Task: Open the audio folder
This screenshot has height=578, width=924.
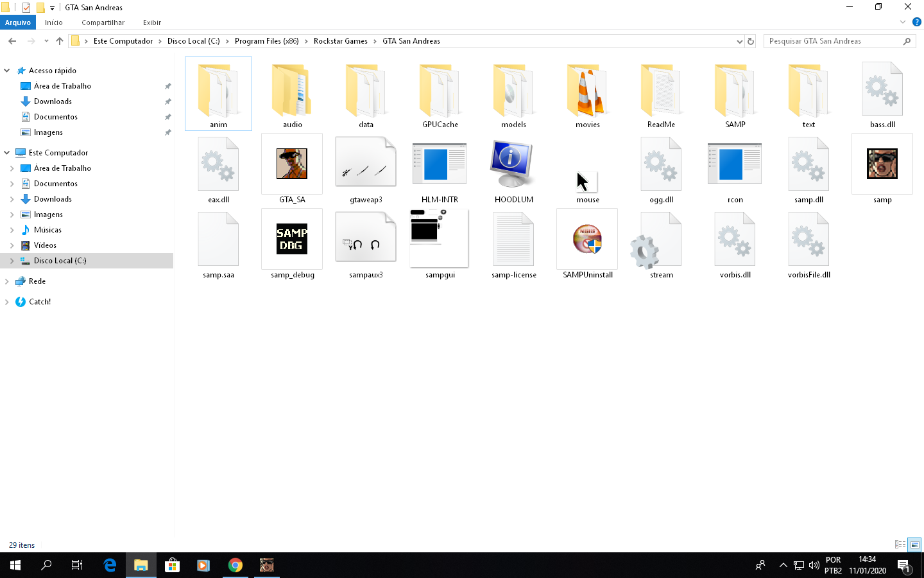Action: 292,94
